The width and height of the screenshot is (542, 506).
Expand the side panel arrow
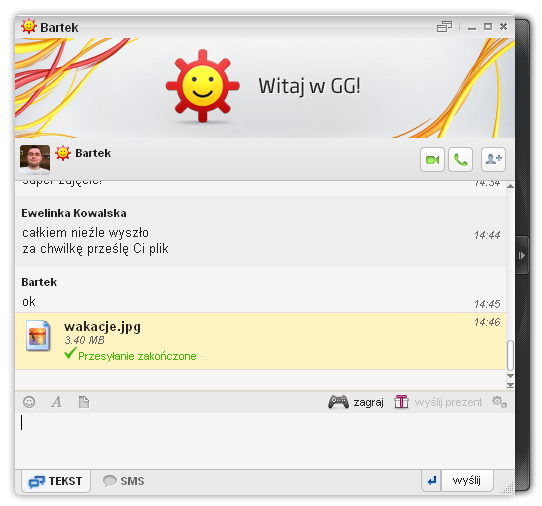click(x=522, y=255)
